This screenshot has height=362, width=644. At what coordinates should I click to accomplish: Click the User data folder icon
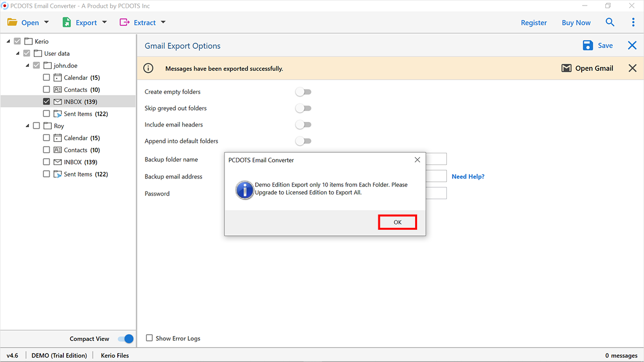pyautogui.click(x=38, y=53)
